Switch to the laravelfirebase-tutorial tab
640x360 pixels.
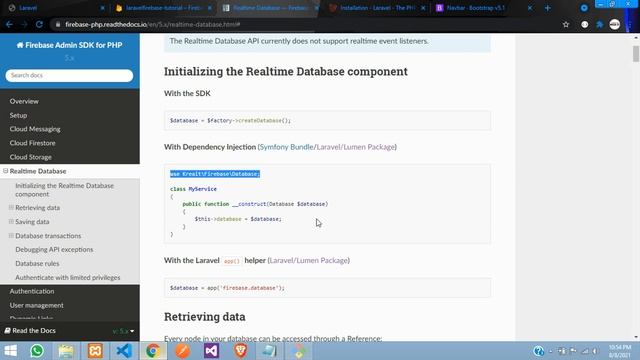[x=163, y=8]
